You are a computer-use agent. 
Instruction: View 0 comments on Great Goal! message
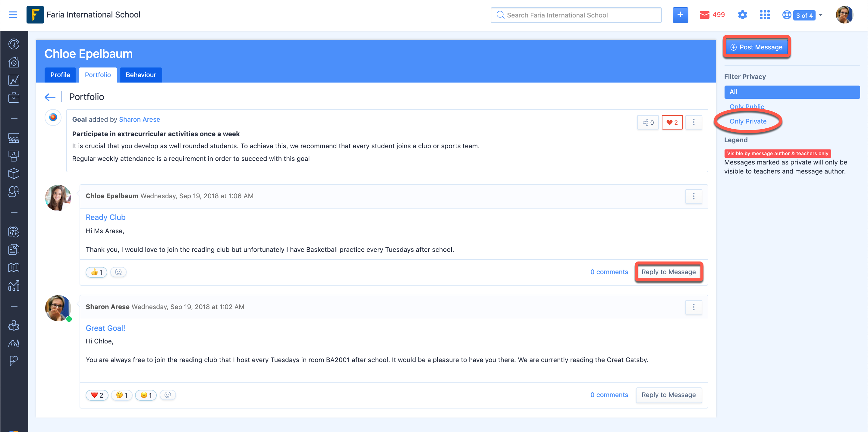click(x=609, y=395)
